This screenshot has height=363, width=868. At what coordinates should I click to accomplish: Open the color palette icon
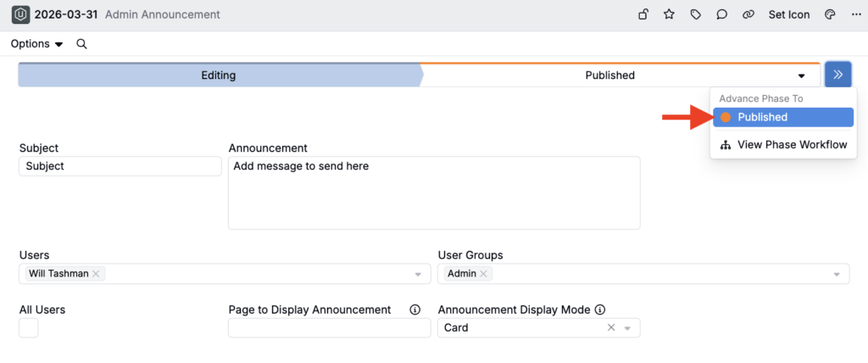[x=830, y=15]
